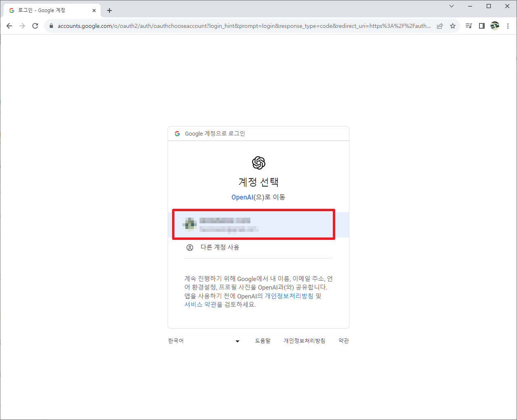Select 다른 계정 사용 option
Image resolution: width=517 pixels, height=420 pixels.
pyautogui.click(x=258, y=247)
